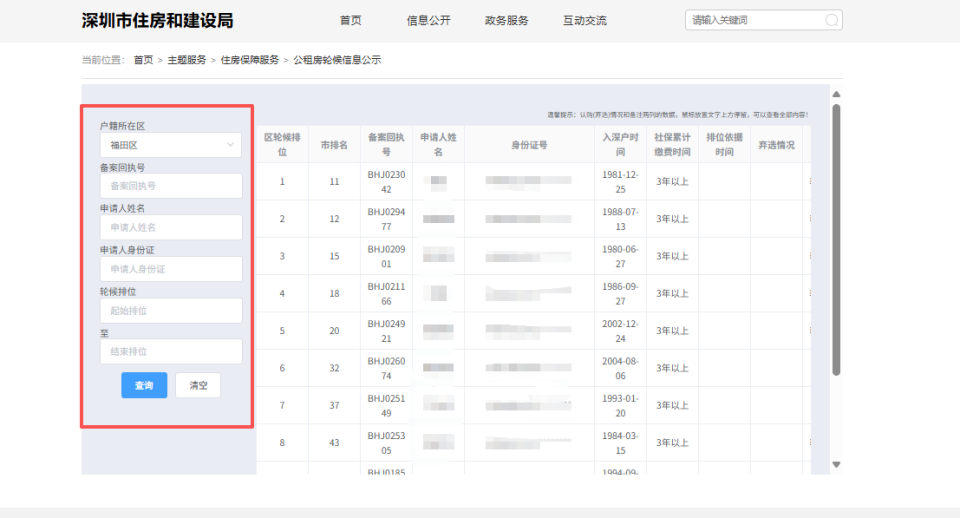Click 3年以上 in the BHJ023042 row
The width and height of the screenshot is (960, 518).
point(672,182)
